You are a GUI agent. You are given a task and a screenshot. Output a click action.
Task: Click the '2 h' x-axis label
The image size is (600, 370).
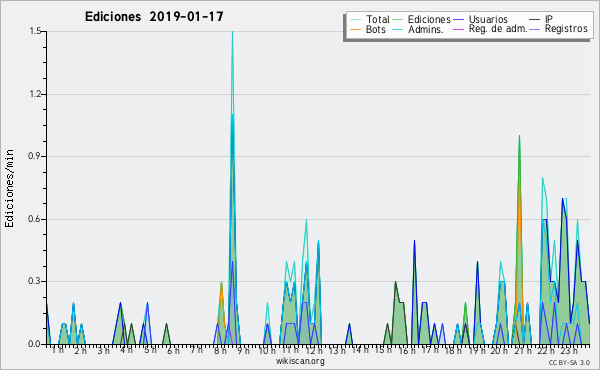[x=80, y=350]
